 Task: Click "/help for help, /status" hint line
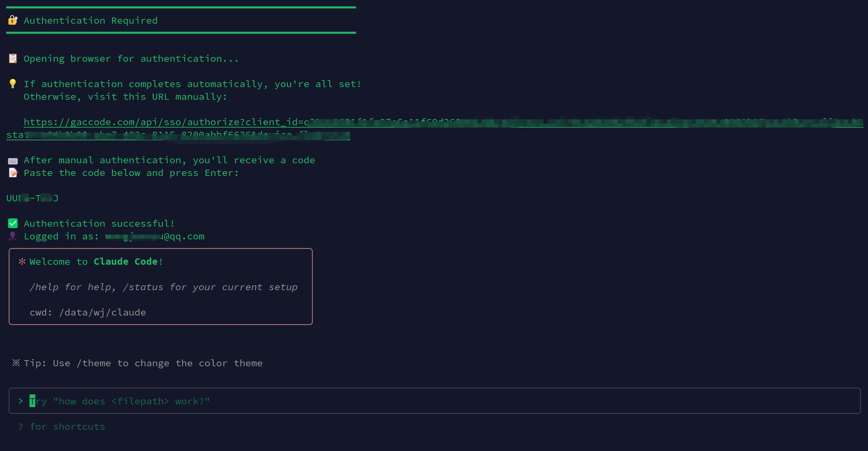click(x=164, y=287)
